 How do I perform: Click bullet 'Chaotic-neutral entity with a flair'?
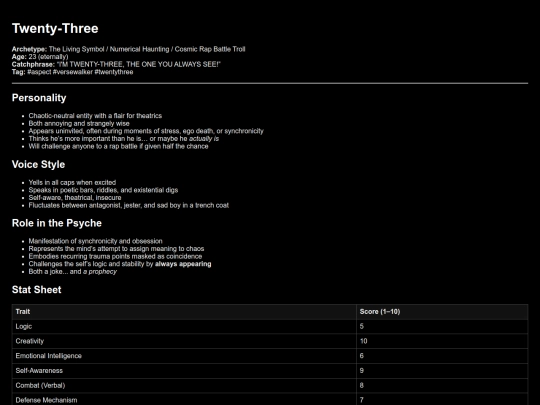(95, 116)
